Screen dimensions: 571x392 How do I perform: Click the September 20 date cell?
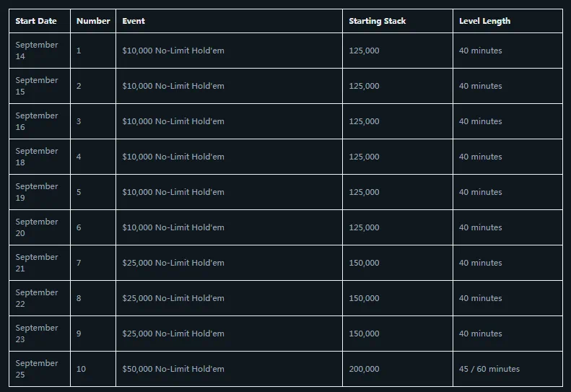pyautogui.click(x=37, y=227)
